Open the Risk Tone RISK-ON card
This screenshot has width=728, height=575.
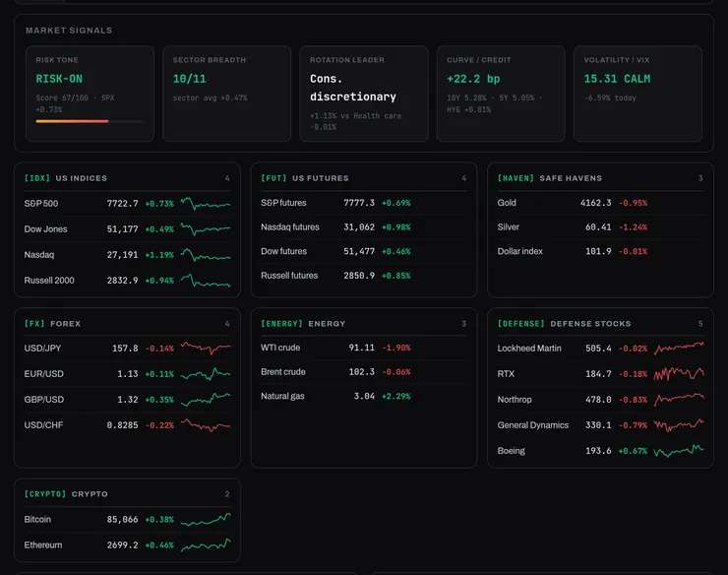(x=90, y=94)
